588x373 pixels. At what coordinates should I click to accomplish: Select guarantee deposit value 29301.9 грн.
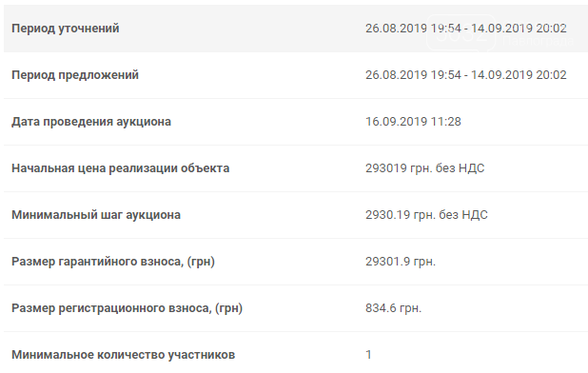pos(401,262)
